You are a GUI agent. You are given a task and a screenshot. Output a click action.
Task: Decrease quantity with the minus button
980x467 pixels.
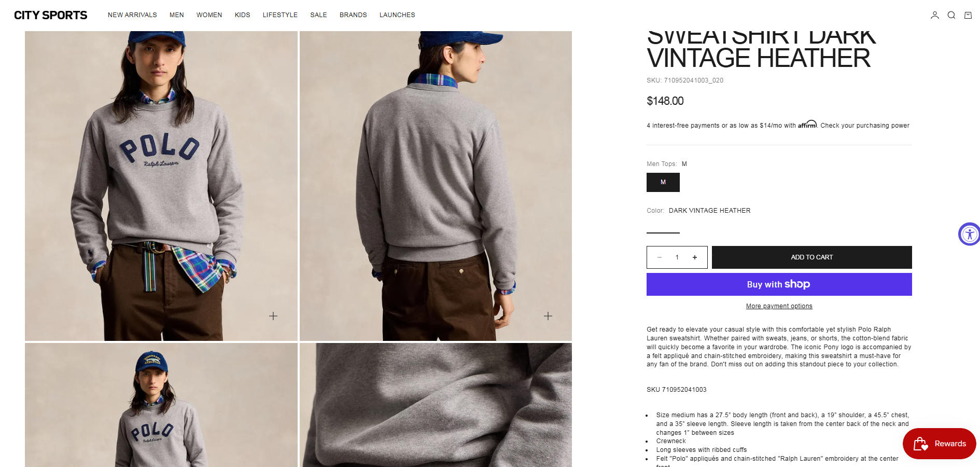[660, 257]
